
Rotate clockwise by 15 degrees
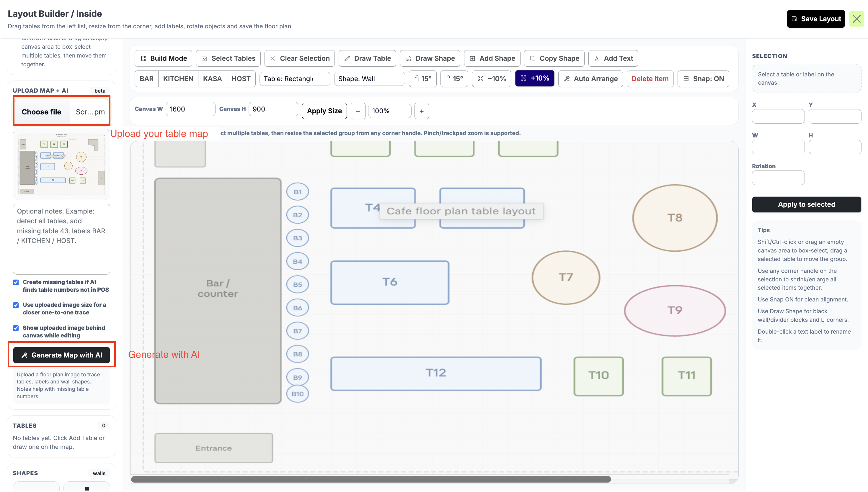[454, 79]
